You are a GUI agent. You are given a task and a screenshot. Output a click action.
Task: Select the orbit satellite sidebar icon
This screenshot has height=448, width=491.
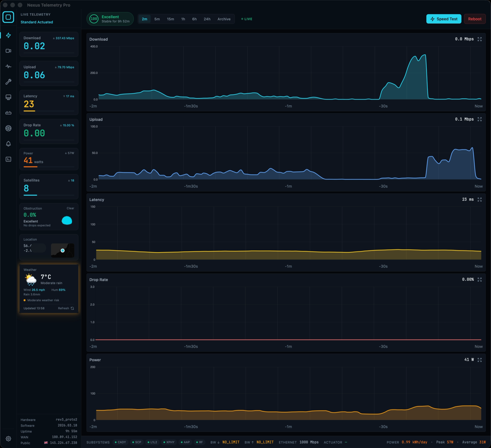click(x=9, y=128)
